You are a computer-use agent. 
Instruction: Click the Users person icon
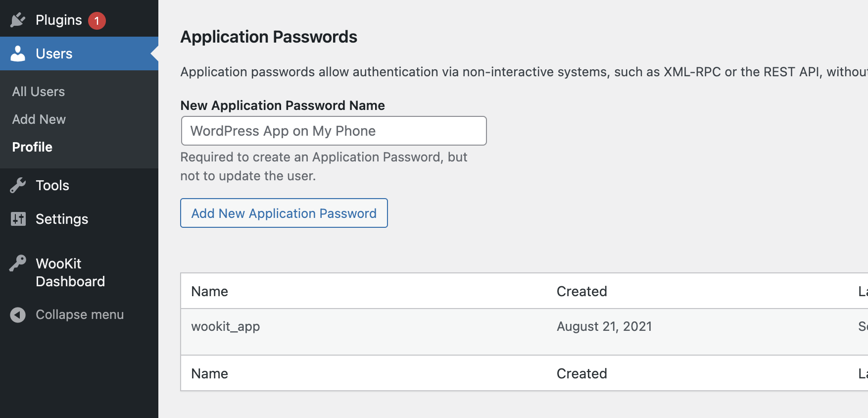(18, 53)
